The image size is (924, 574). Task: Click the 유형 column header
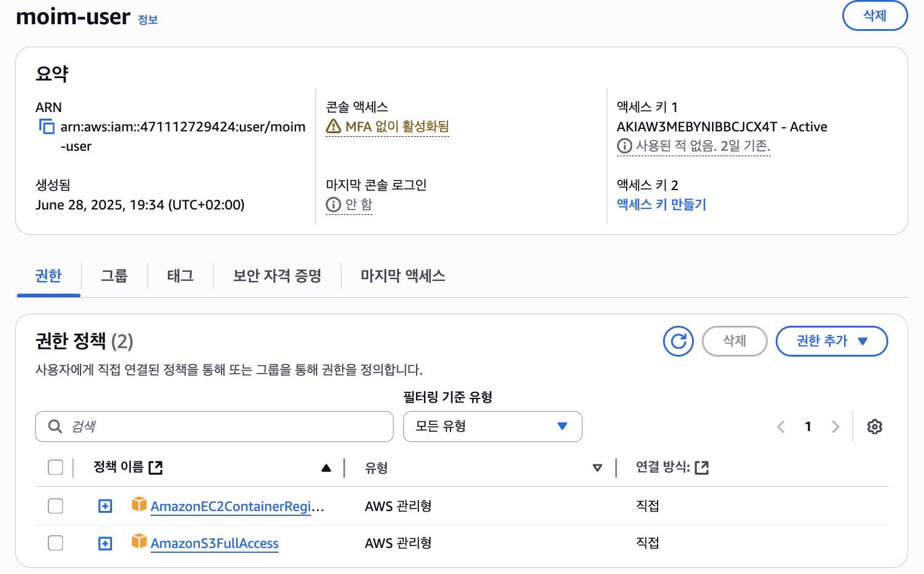376,467
